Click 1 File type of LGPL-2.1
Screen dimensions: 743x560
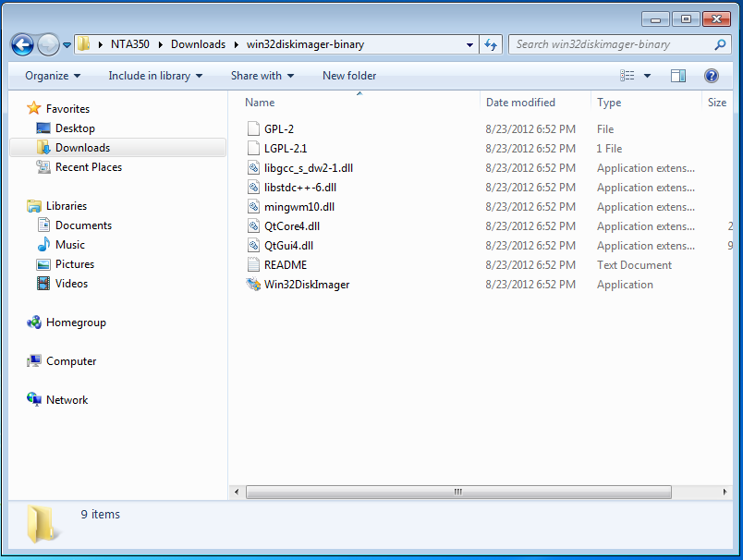pyautogui.click(x=609, y=148)
